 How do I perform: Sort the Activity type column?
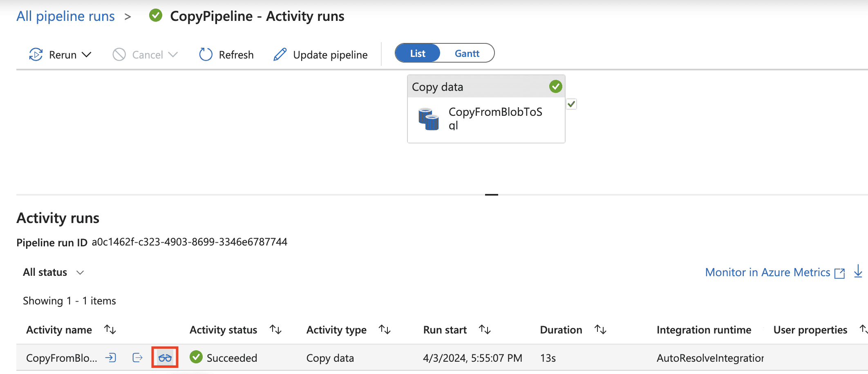pyautogui.click(x=385, y=329)
